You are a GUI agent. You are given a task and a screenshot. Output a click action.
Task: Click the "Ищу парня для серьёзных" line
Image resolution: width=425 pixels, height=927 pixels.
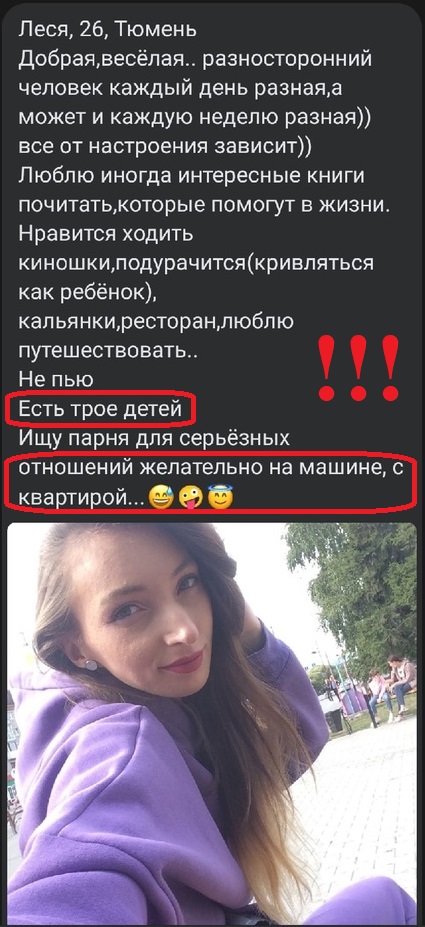pos(154,439)
